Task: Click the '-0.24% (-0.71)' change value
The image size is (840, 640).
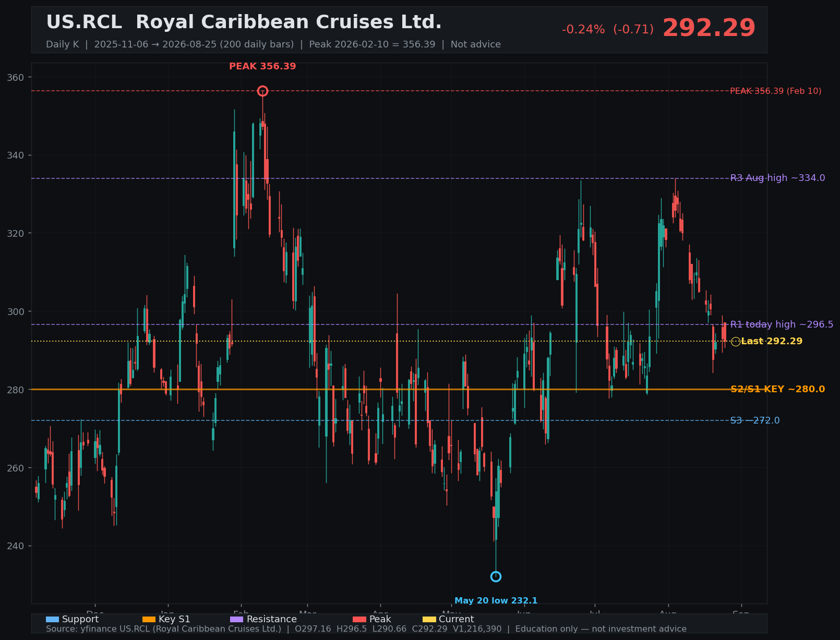Action: click(x=608, y=30)
